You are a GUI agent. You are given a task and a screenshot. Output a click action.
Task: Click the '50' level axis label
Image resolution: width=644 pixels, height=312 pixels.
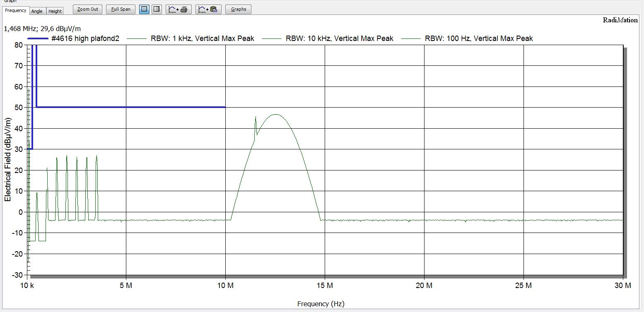pos(19,108)
